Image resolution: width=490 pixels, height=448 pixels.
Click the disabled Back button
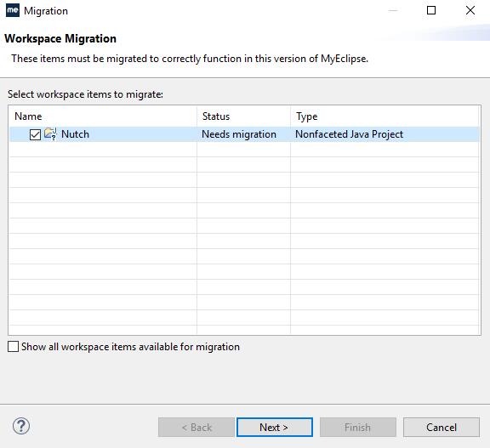(197, 427)
